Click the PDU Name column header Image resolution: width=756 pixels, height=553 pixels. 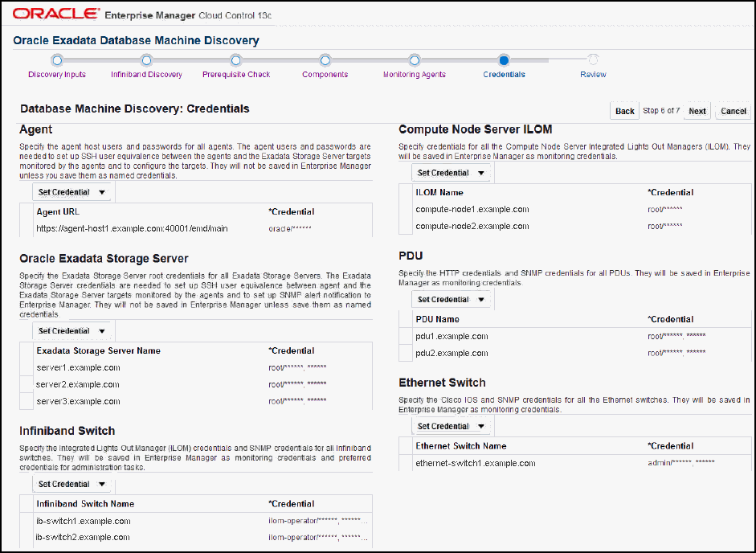(x=437, y=319)
